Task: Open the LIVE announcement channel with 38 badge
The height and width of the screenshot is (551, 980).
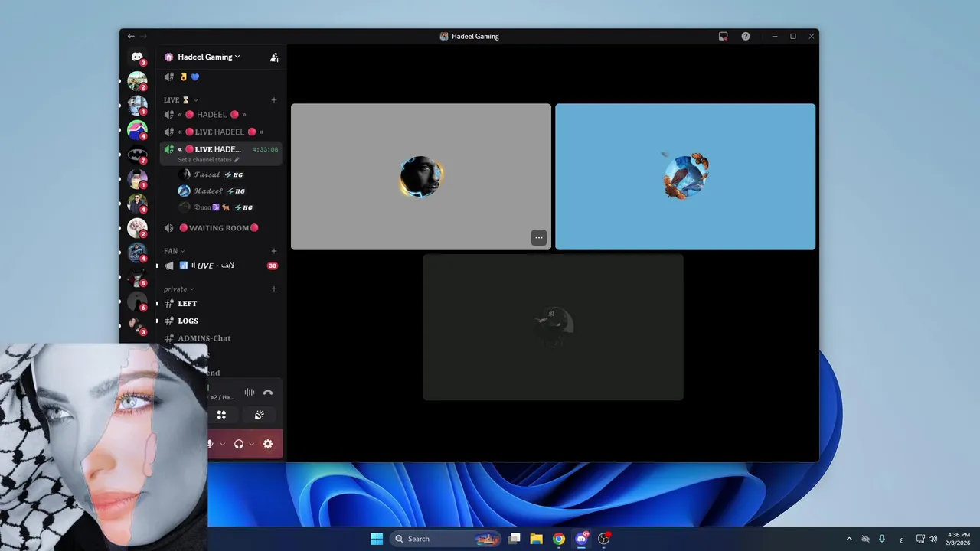Action: coord(220,266)
